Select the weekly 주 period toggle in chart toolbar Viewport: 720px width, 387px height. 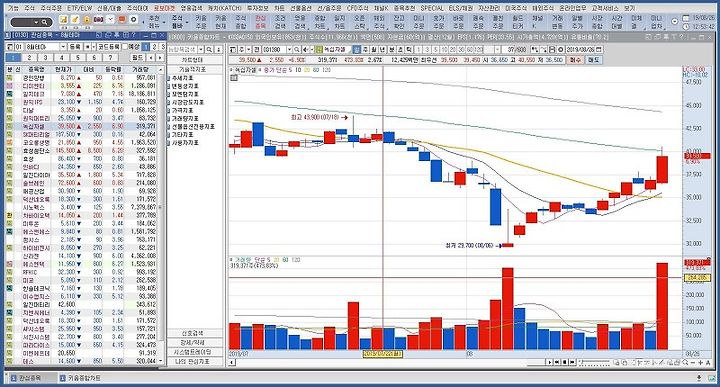click(x=365, y=49)
